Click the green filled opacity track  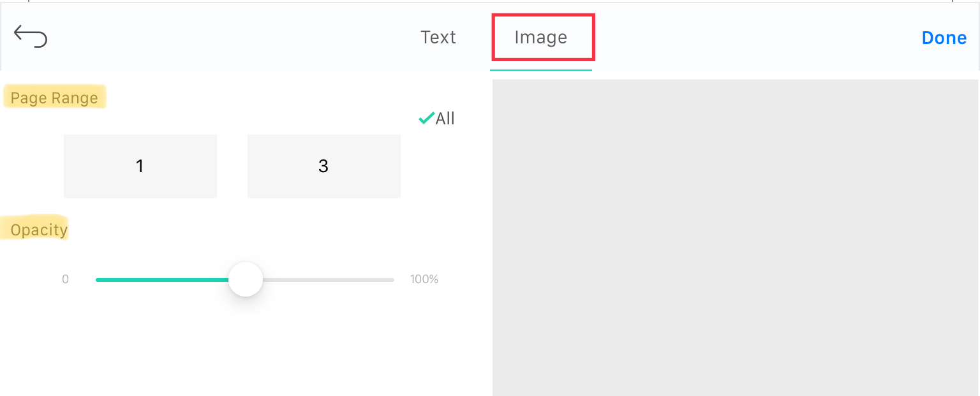pyautogui.click(x=162, y=279)
